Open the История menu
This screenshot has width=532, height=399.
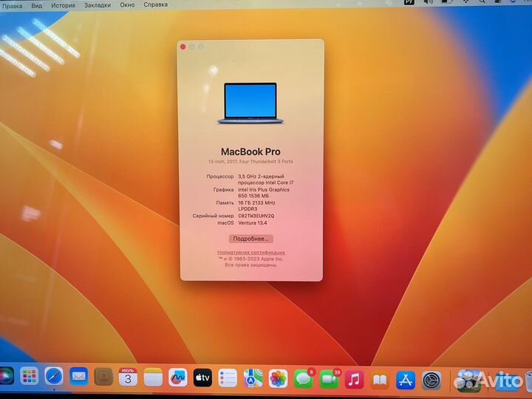[63, 5]
